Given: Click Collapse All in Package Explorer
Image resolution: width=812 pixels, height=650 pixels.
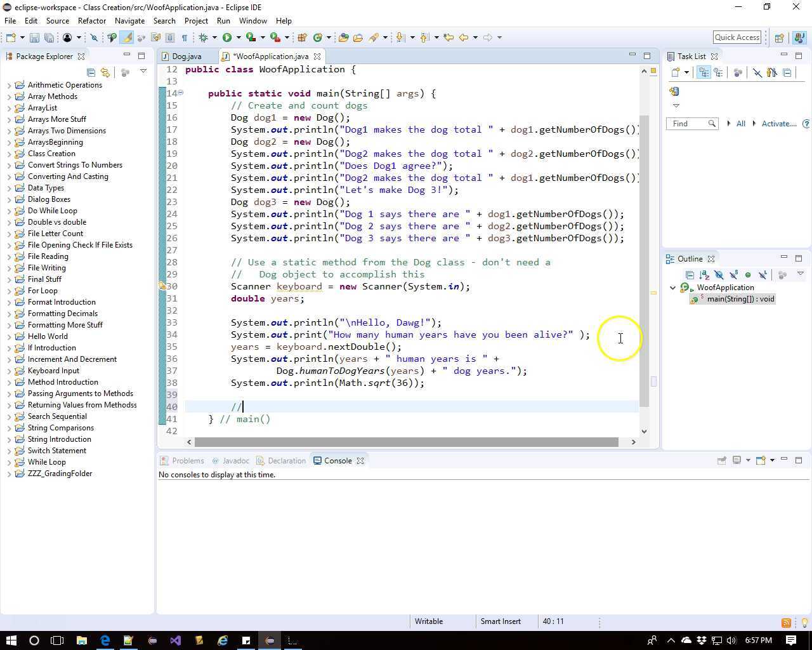Looking at the screenshot, I should point(91,72).
